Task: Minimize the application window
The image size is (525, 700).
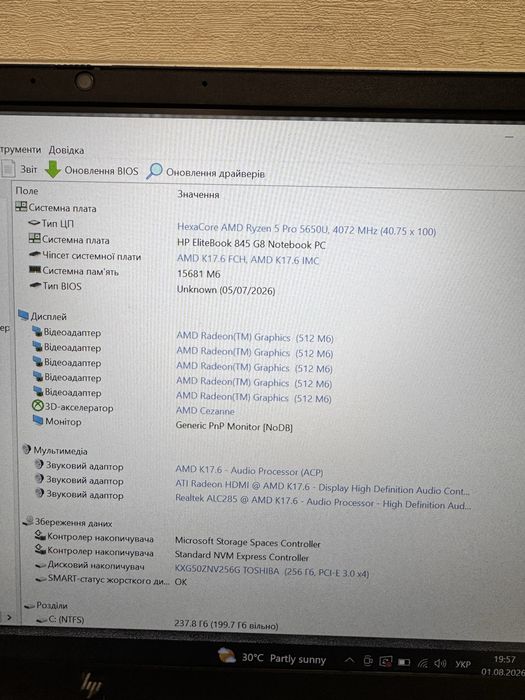Action: pyautogui.click(x=510, y=137)
